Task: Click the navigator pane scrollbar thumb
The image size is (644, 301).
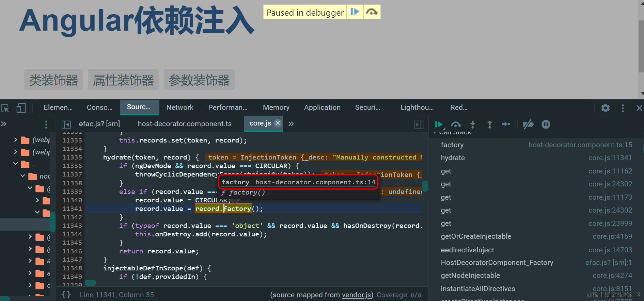Action: [x=52, y=221]
